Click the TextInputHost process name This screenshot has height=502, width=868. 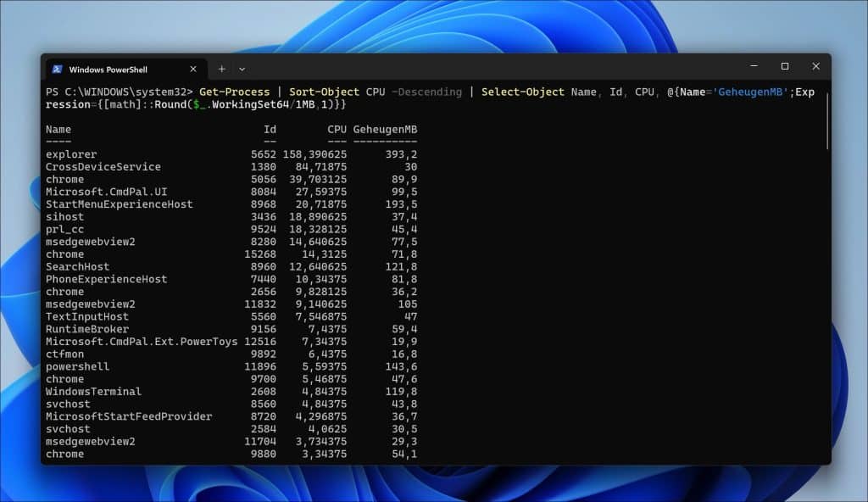pos(87,316)
